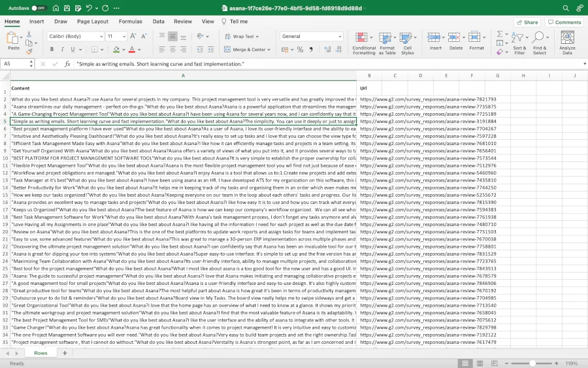Screen dimensions: 588x368
Task: Select the Rows sheet tab
Action: tap(41, 353)
